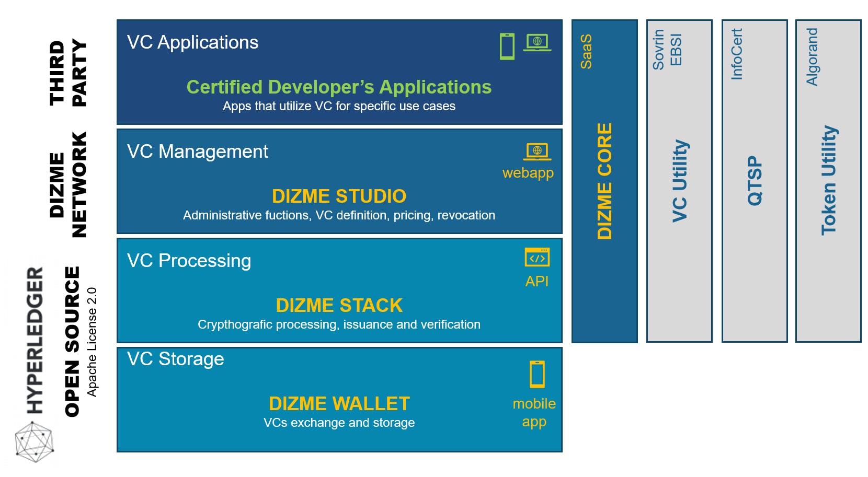Click the API code window icon
This screenshot has height=477, width=868.
537,258
